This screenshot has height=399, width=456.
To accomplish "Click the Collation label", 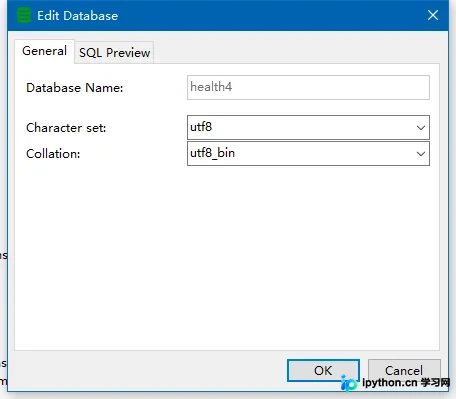I will click(x=53, y=154).
